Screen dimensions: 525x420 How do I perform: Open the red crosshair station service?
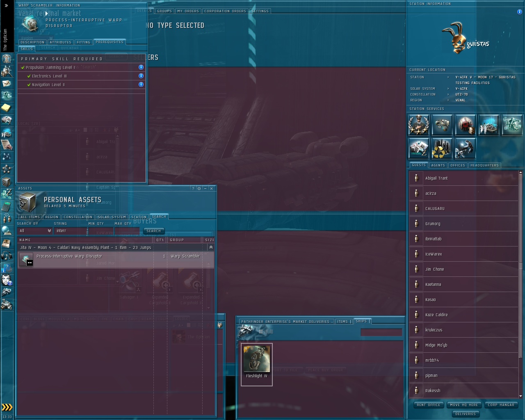(x=465, y=125)
